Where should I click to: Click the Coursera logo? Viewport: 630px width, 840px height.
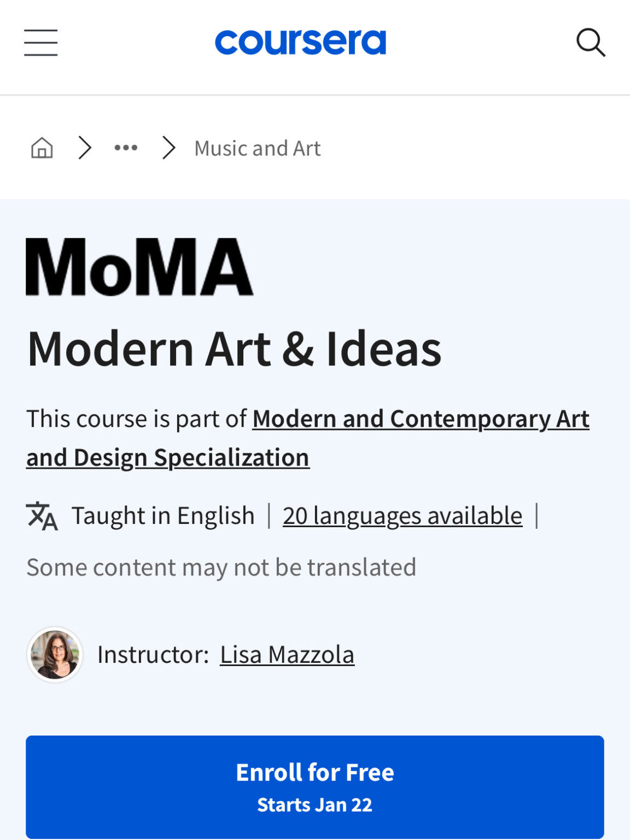(300, 42)
